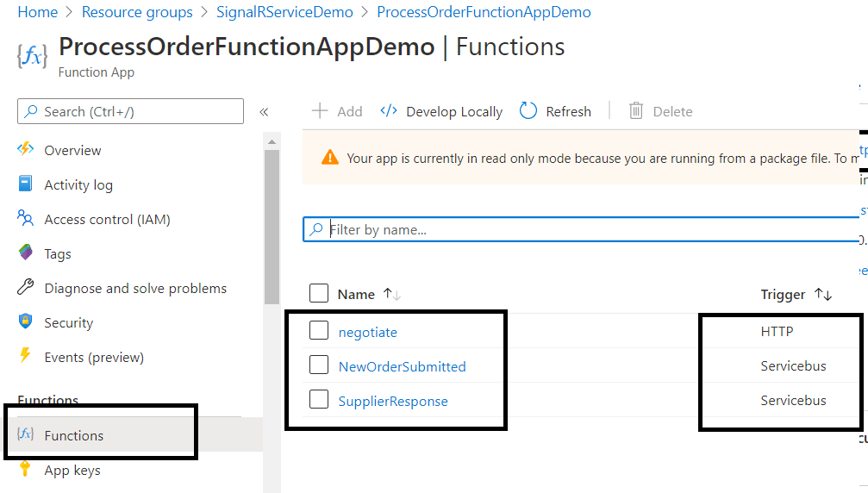Screen dimensions: 868x493
Task: Open the negotiate function link
Action: click(x=367, y=332)
